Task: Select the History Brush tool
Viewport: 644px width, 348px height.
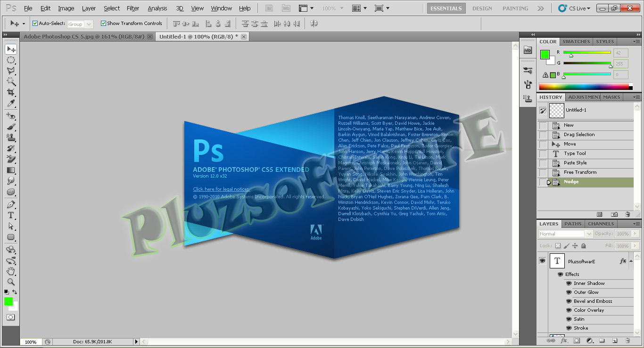Action: [x=11, y=148]
